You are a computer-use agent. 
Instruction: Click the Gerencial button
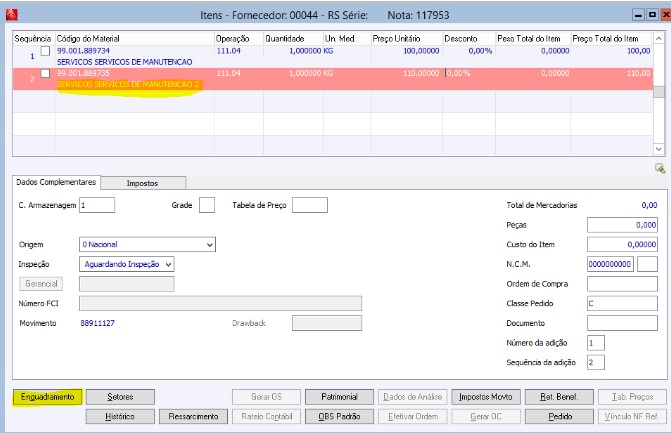coord(41,284)
